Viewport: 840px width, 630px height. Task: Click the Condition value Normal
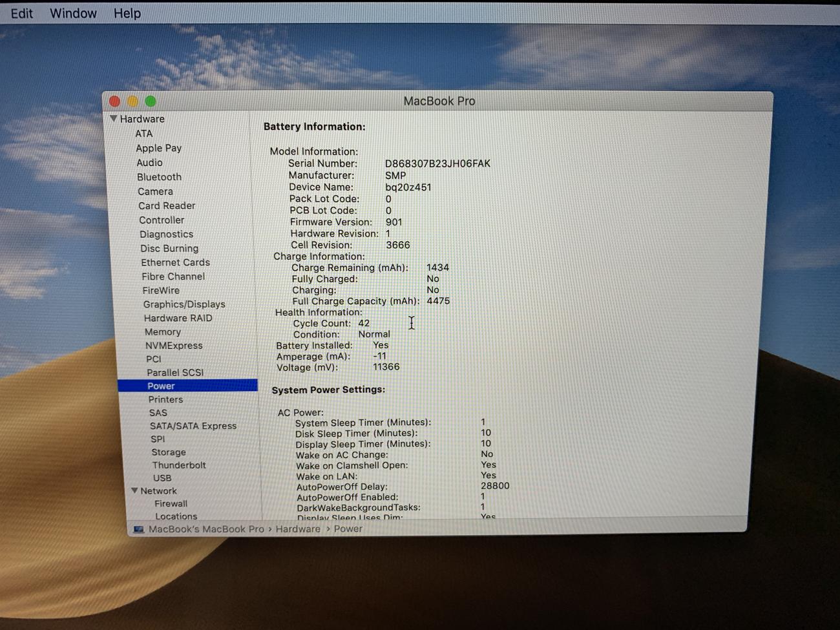point(374,334)
